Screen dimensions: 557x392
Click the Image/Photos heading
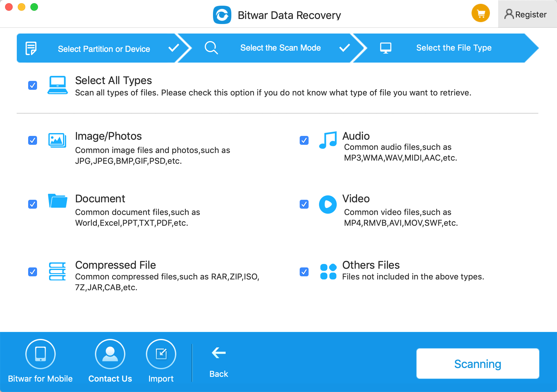pyautogui.click(x=108, y=136)
